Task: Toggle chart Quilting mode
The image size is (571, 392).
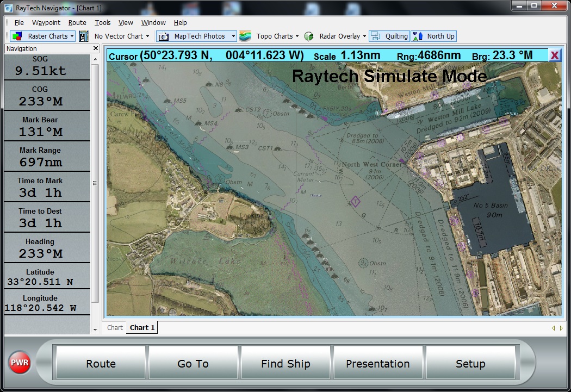Action: point(389,36)
